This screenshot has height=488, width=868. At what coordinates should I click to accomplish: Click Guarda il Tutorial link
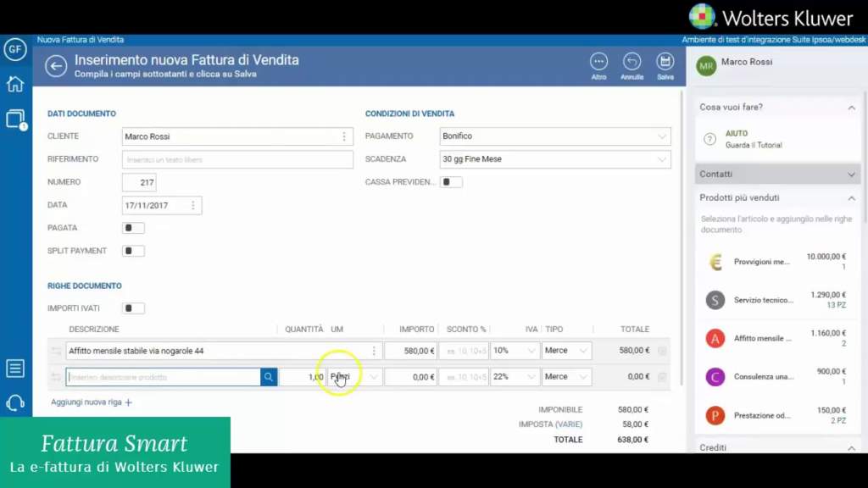[754, 146]
